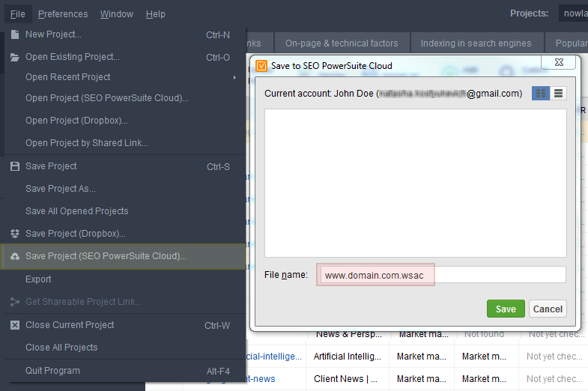Click the Dropbox icon beside Save Project (Dropbox)
Viewport: 588px width, 391px height.
[15, 234]
